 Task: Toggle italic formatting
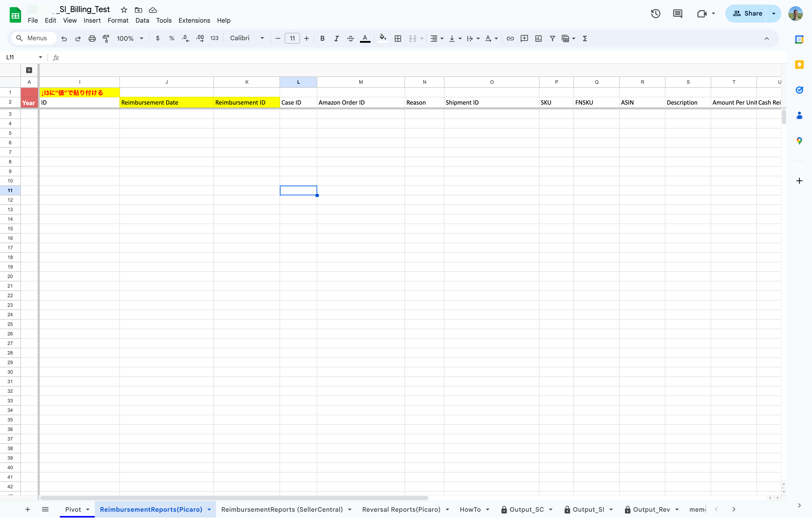[x=336, y=38]
